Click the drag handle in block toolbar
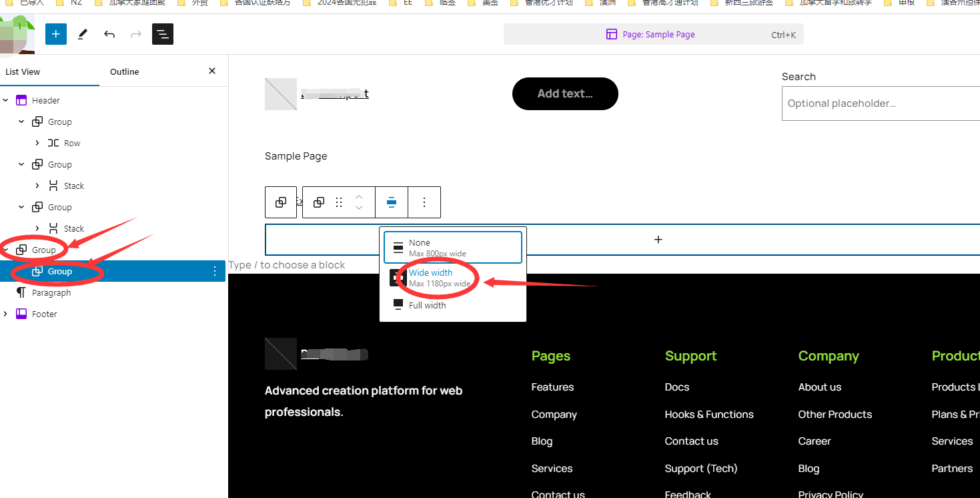The image size is (980, 498). 339,202
